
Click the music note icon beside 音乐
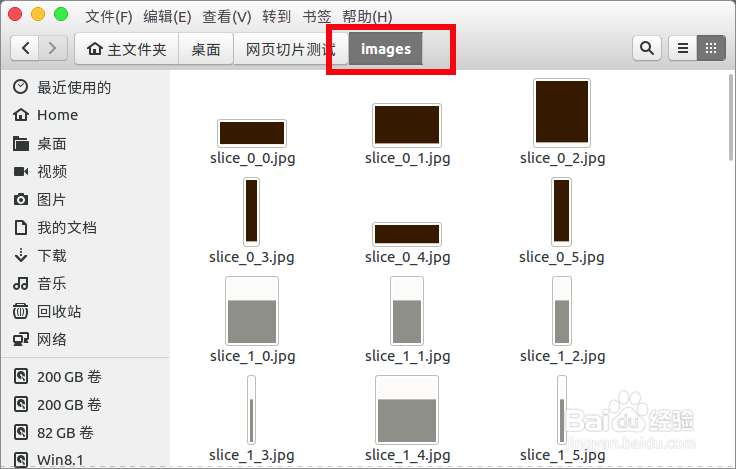pos(20,284)
